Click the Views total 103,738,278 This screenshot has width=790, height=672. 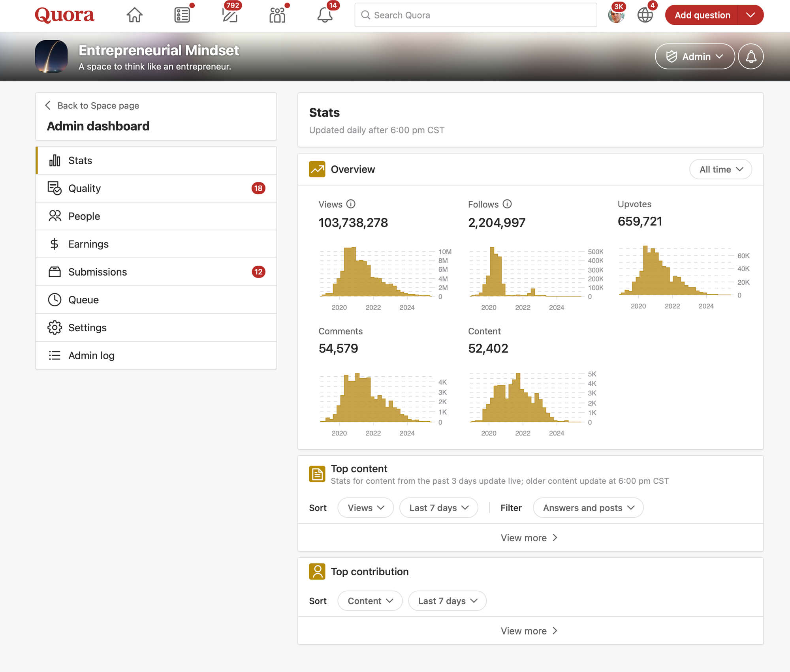[353, 223]
